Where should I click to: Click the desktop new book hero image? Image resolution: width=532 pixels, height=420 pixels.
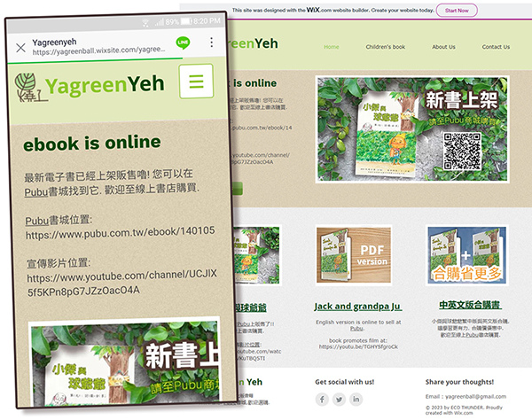(412, 129)
